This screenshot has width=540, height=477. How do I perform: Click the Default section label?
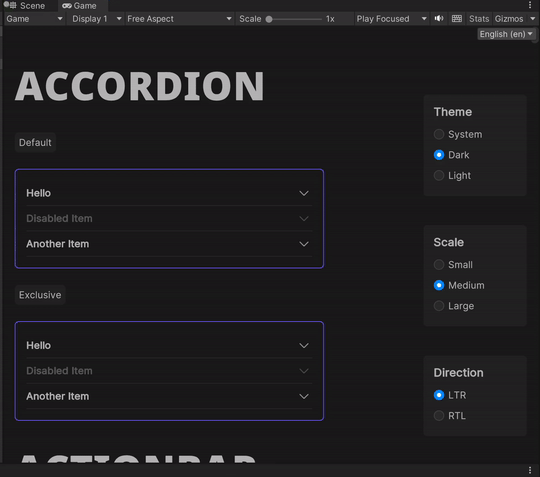coord(35,143)
